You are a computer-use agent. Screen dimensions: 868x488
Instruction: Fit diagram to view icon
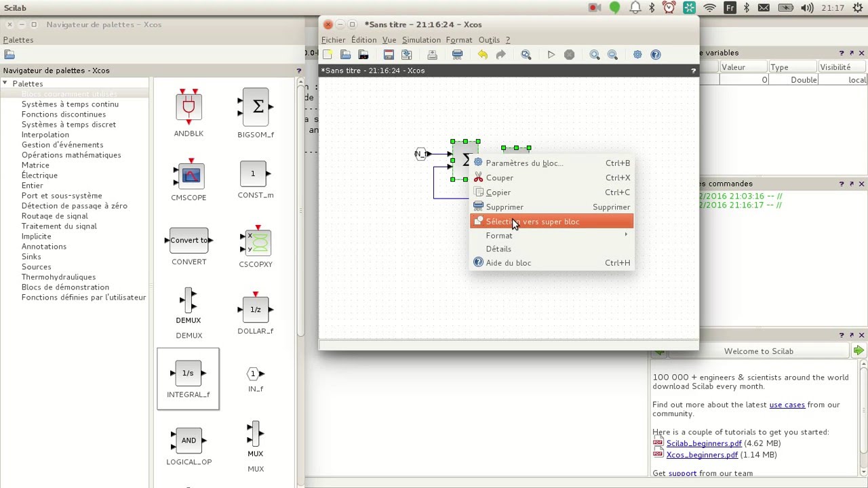coord(526,55)
